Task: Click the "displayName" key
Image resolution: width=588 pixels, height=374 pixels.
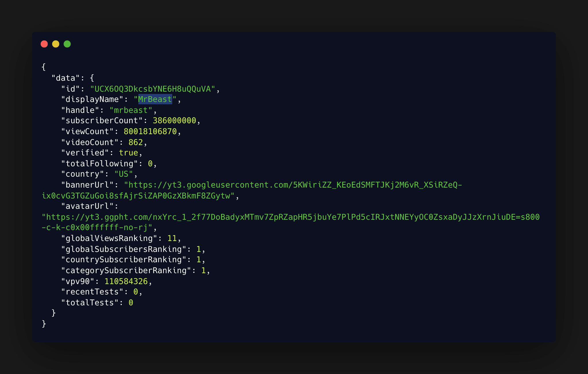Action: (92, 99)
